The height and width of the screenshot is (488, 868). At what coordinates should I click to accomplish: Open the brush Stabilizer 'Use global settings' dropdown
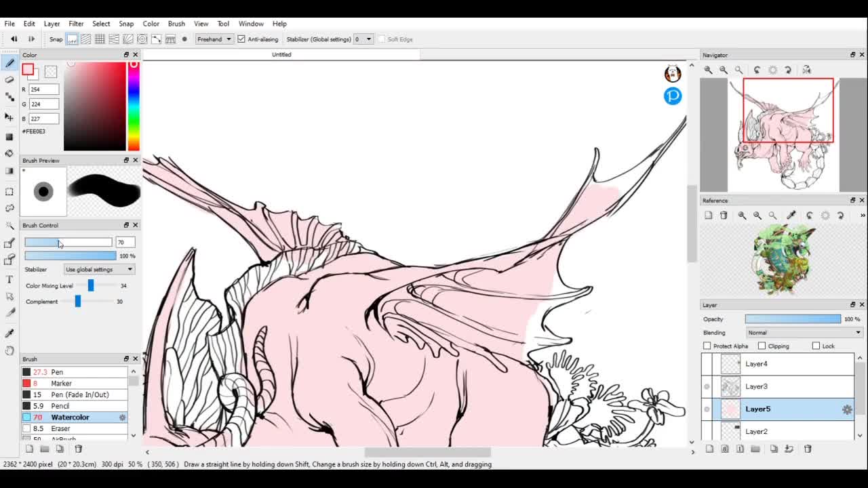click(x=99, y=270)
